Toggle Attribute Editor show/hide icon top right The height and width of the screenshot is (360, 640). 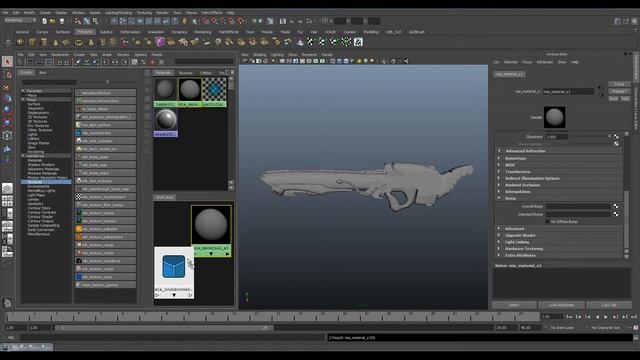(x=618, y=21)
